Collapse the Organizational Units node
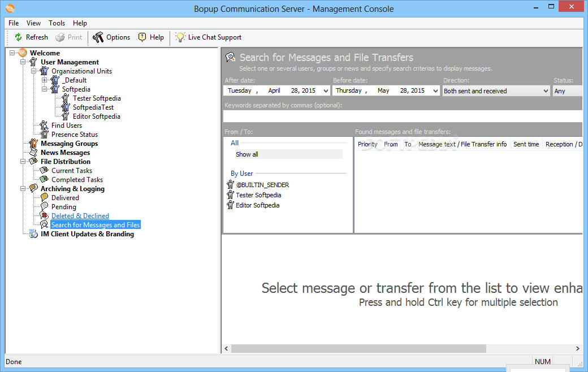 coord(33,71)
